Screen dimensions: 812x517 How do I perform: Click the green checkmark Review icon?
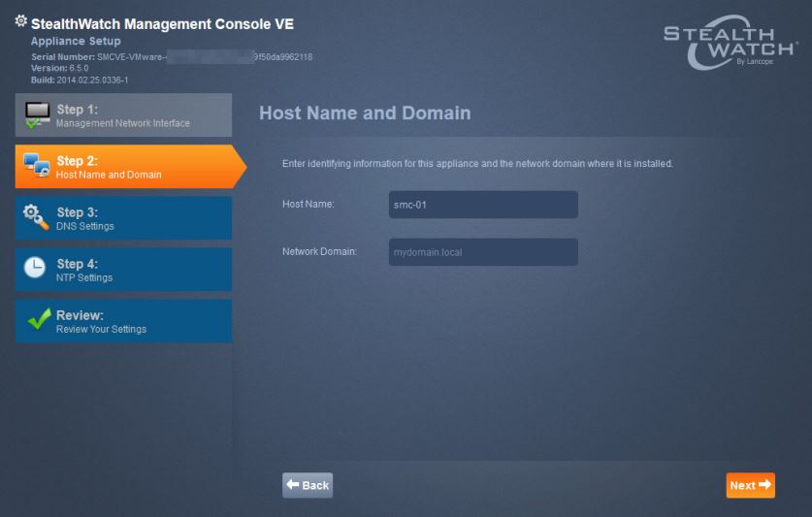click(40, 319)
